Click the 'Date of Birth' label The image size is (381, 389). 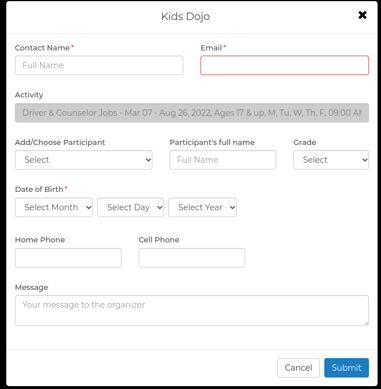(39, 189)
